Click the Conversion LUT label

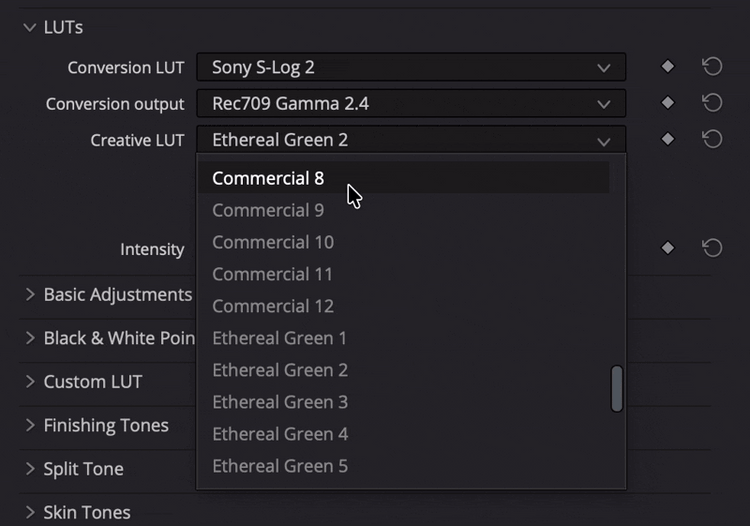pos(126,67)
